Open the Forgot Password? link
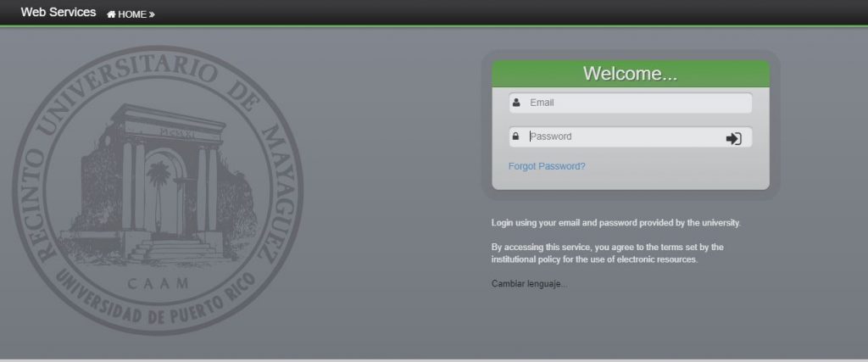The height and width of the screenshot is (362, 868). (x=547, y=166)
